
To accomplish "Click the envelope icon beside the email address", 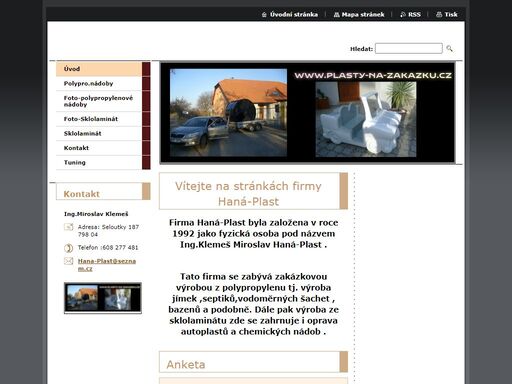I will point(68,261).
